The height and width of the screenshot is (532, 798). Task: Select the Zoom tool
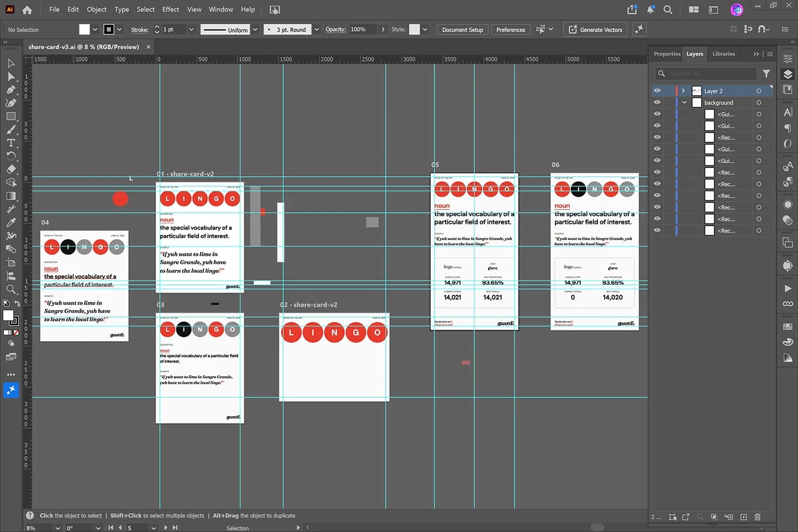(x=11, y=289)
